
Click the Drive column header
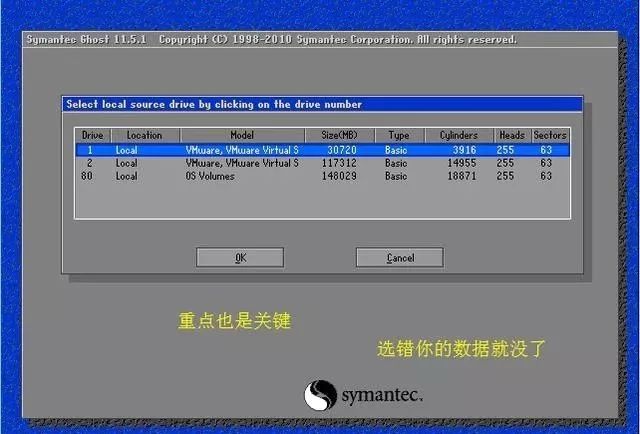[x=93, y=135]
